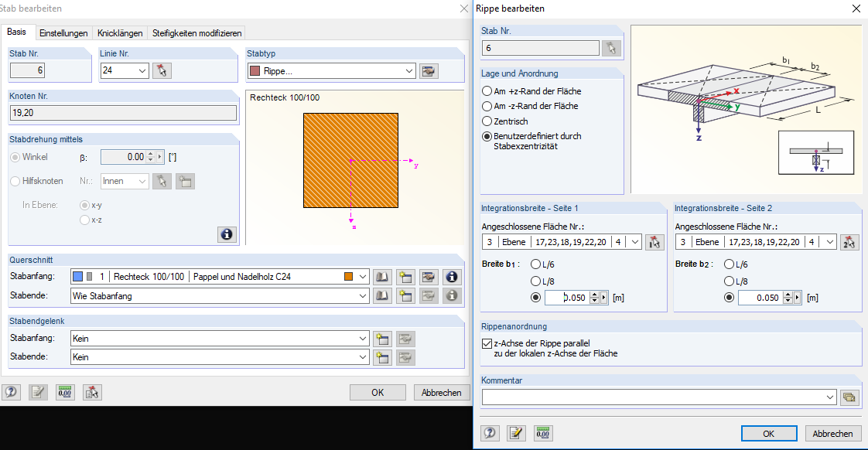
Task: Open units settings in Rippe bearbeiten dialog
Action: pyautogui.click(x=543, y=433)
